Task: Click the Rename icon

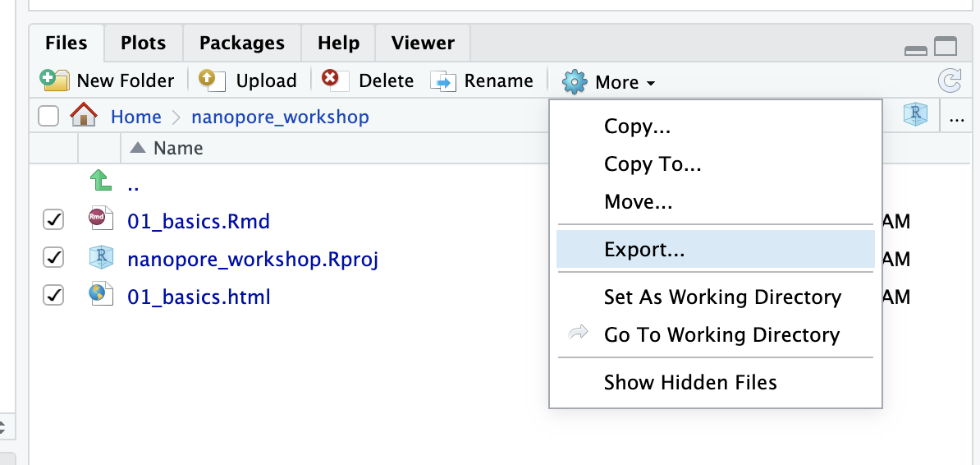Action: pyautogui.click(x=443, y=81)
